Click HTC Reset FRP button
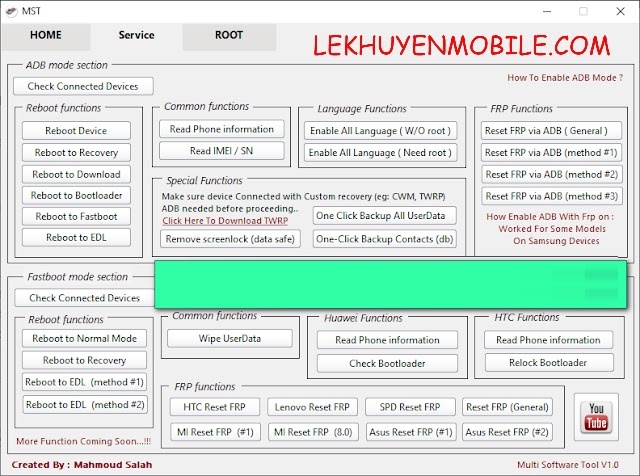Viewport: 640px width, 476px height. pos(215,407)
